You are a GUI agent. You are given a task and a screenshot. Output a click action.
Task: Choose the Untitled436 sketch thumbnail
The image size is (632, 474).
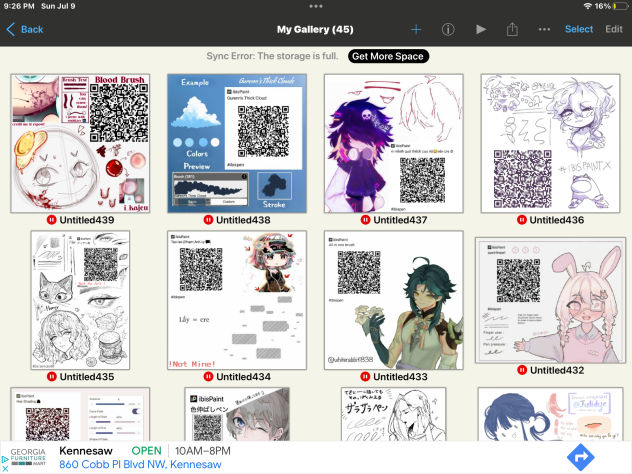click(x=550, y=142)
